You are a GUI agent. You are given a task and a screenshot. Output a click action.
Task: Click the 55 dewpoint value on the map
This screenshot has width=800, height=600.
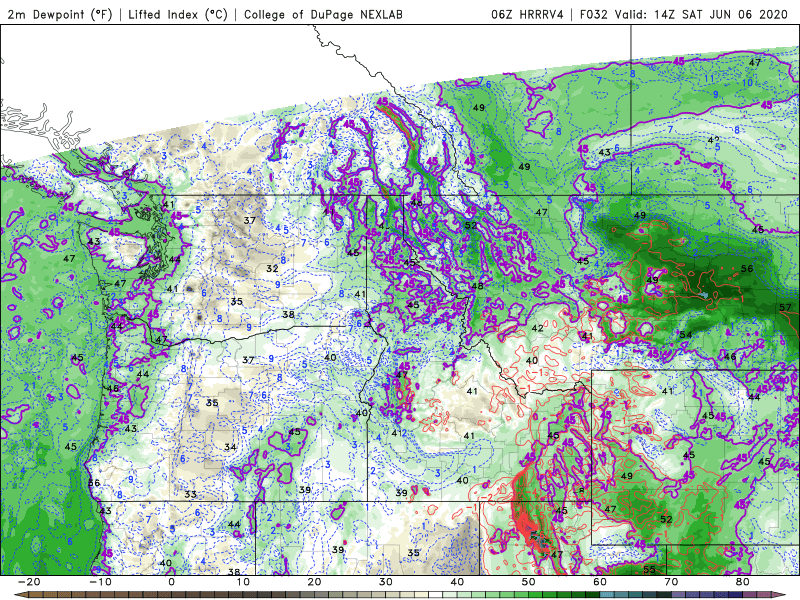(x=649, y=569)
